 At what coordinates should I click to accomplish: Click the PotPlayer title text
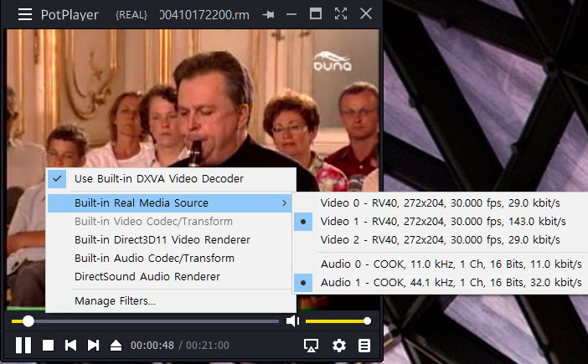click(x=70, y=15)
